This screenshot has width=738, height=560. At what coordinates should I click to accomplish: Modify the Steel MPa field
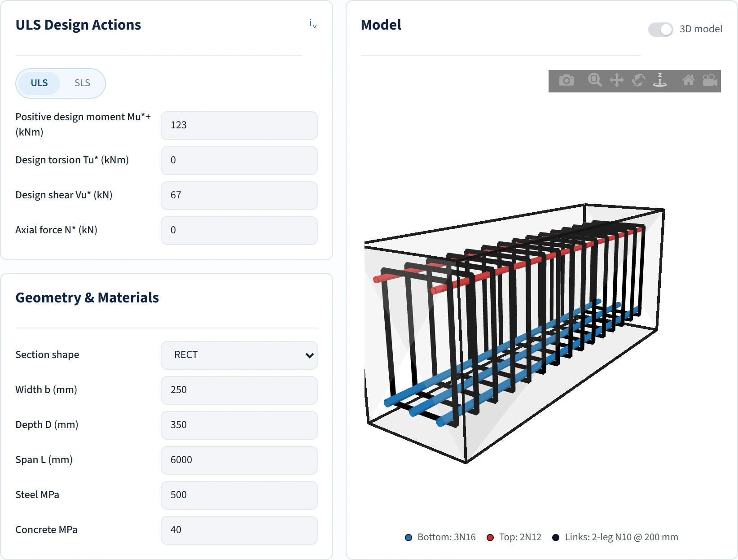coord(239,495)
